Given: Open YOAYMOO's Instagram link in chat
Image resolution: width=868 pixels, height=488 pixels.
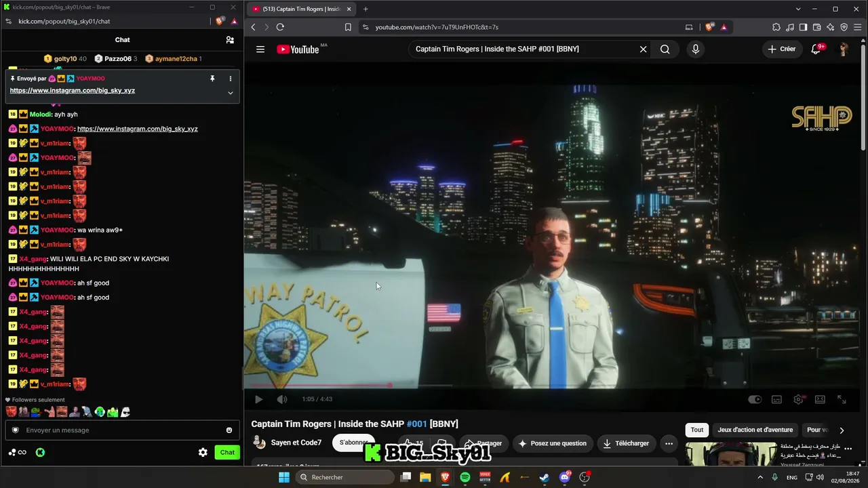Looking at the screenshot, I should click(x=138, y=129).
